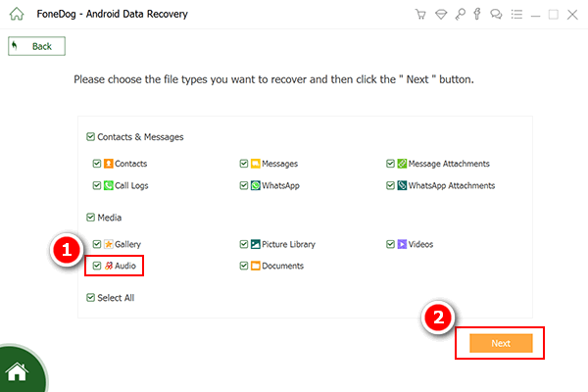Open the feedback chat bubble icon
Image resolution: width=588 pixels, height=392 pixels.
(496, 15)
